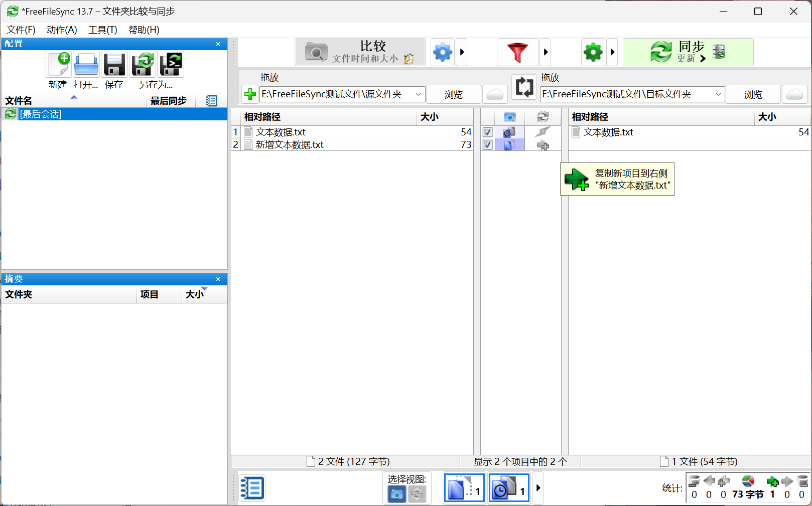Sort the 摘要 panel by its 大小 column

coord(204,294)
